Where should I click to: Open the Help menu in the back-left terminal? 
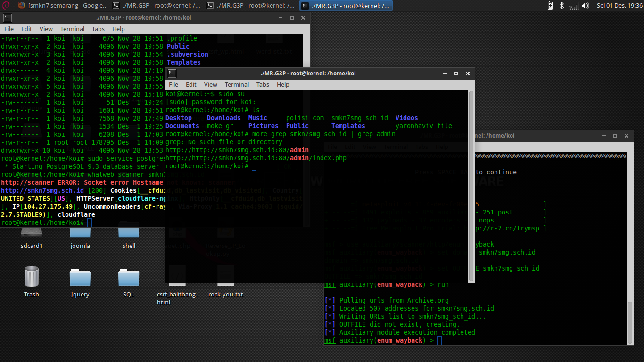tap(118, 29)
